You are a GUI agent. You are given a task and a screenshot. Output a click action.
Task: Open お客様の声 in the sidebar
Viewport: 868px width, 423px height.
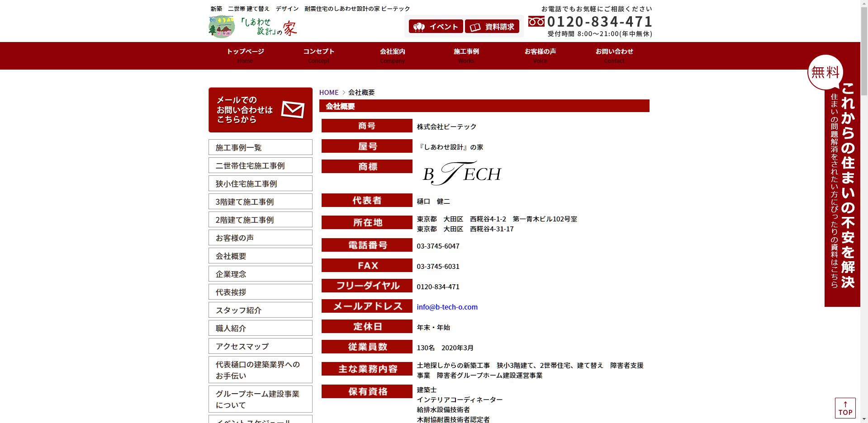click(x=261, y=238)
